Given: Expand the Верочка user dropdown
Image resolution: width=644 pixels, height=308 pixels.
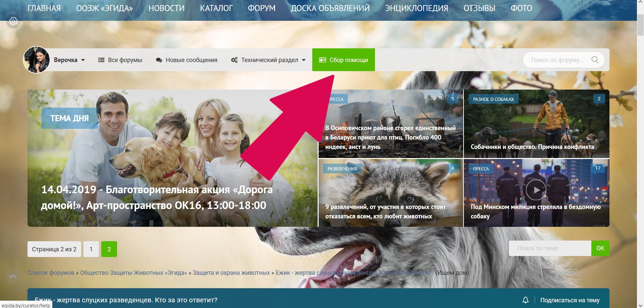Looking at the screenshot, I should 69,60.
